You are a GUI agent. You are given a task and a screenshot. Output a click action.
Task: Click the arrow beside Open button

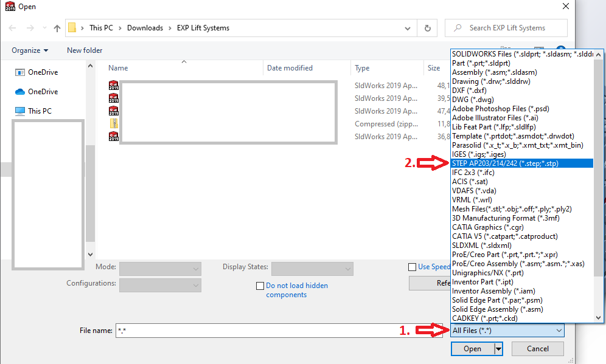pos(498,349)
